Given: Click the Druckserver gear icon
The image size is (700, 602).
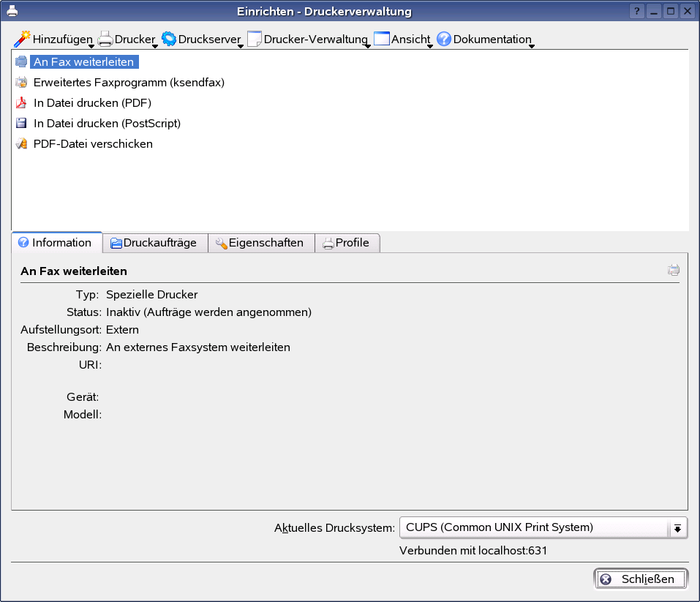Looking at the screenshot, I should point(169,39).
